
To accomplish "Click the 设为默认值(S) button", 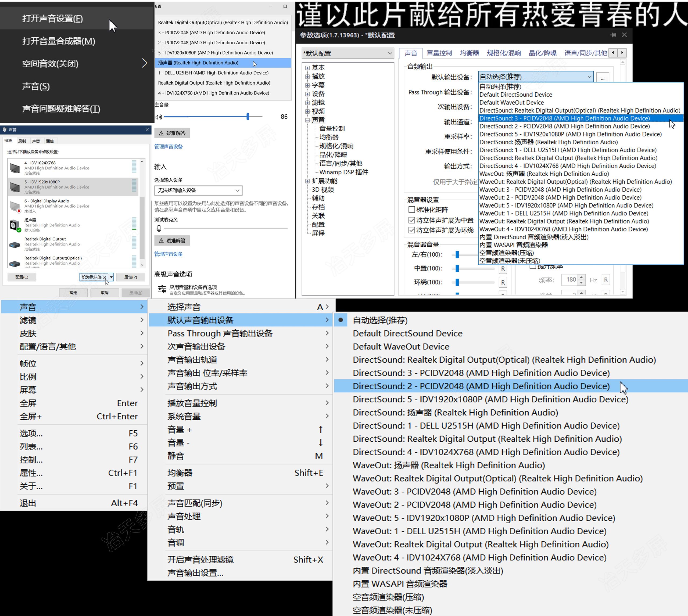I will [x=94, y=277].
